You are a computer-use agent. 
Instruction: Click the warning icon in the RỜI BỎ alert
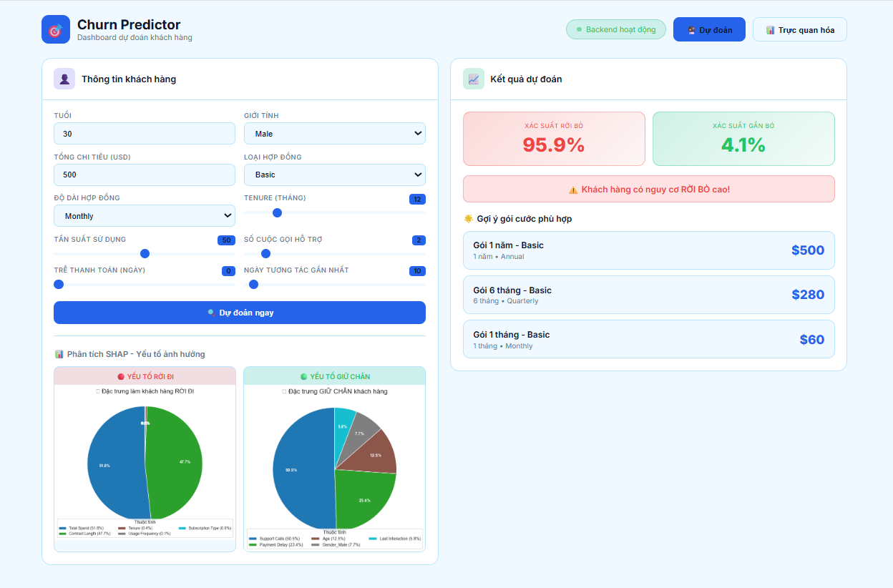573,190
